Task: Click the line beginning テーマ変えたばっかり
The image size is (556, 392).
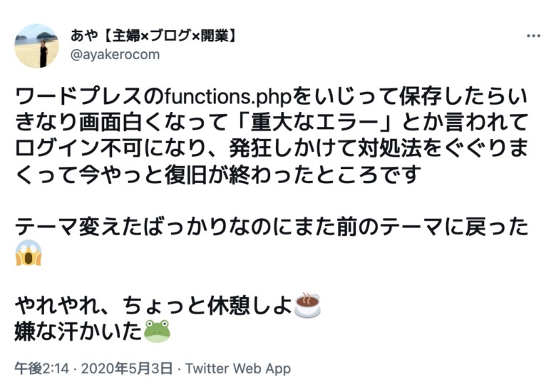Action: (x=272, y=227)
